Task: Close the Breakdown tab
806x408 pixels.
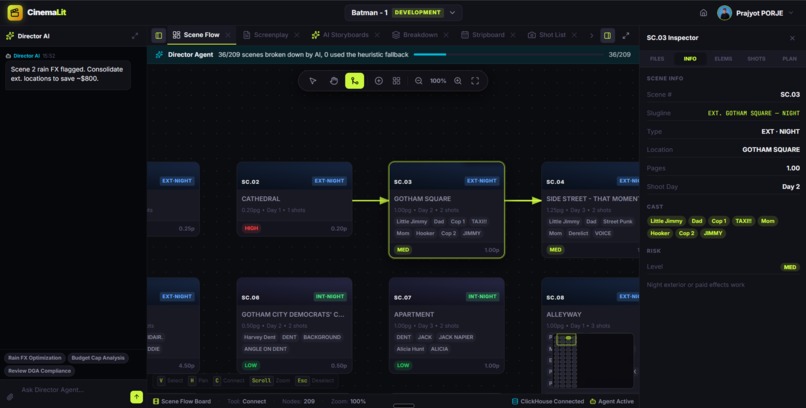Action: click(446, 35)
